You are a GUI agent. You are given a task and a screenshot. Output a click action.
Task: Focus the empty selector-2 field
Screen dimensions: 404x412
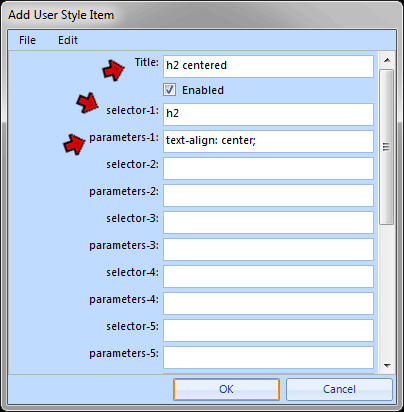268,168
